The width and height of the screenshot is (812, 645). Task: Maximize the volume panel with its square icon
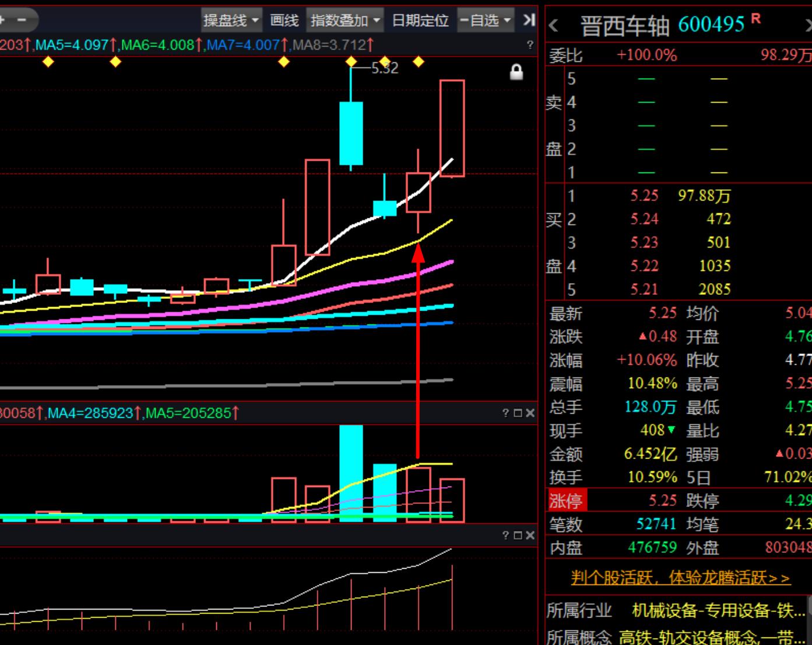pyautogui.click(x=518, y=413)
